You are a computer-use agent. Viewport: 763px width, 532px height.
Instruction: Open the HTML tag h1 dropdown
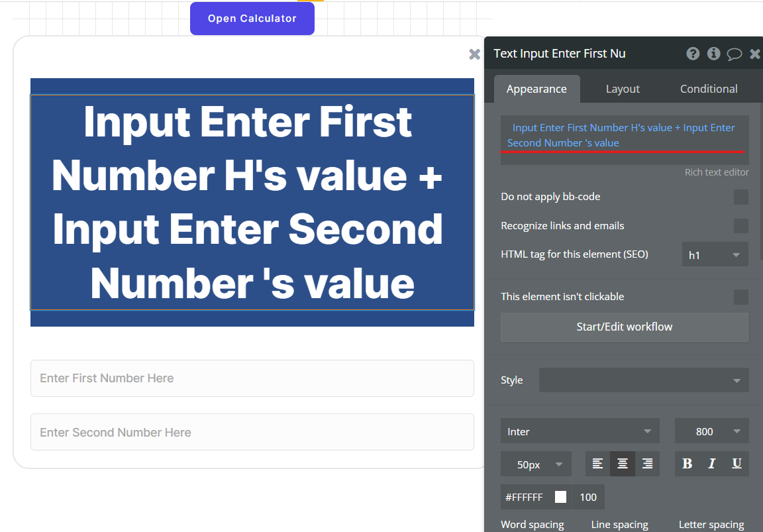click(715, 254)
